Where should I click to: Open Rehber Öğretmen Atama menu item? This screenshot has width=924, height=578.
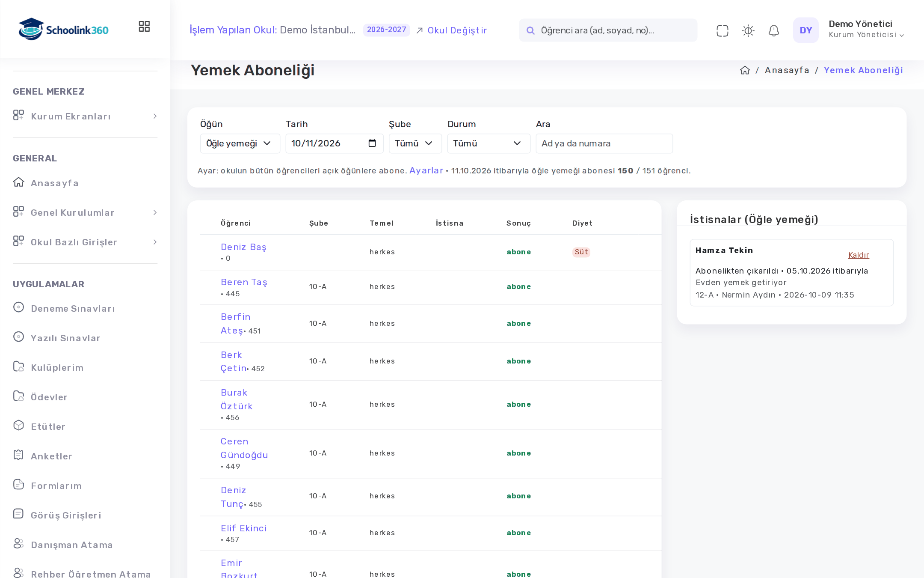pyautogui.click(x=91, y=574)
